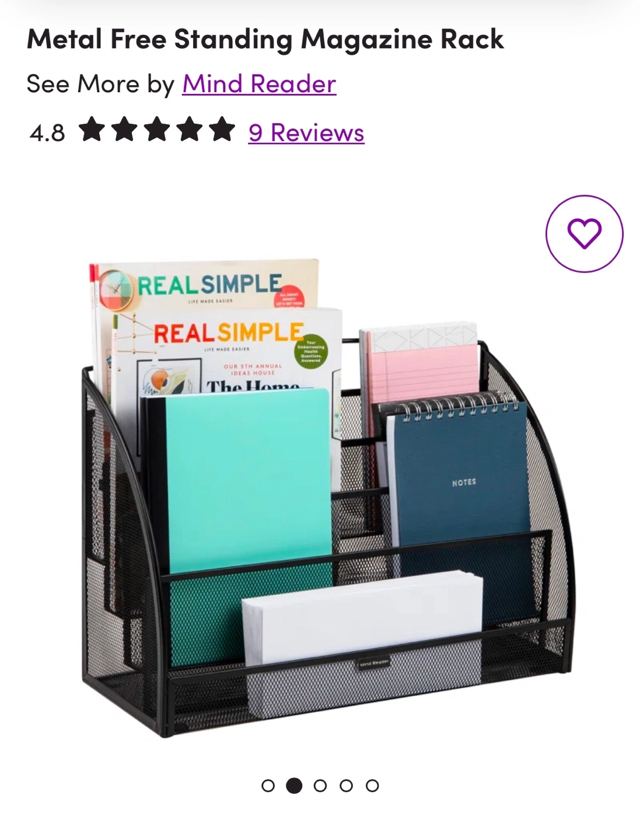Screen dimensions: 640x840
Task: Tap the Metal Free Standing Magazine Rack title
Action: 265,39
